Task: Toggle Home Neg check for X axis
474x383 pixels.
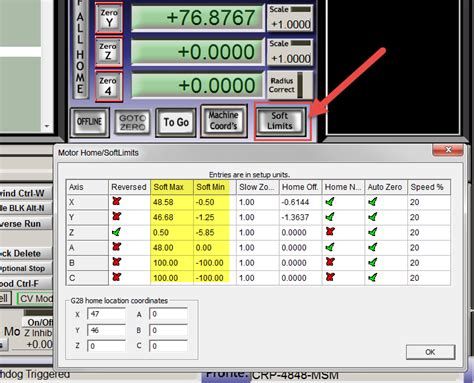Action: click(x=330, y=201)
